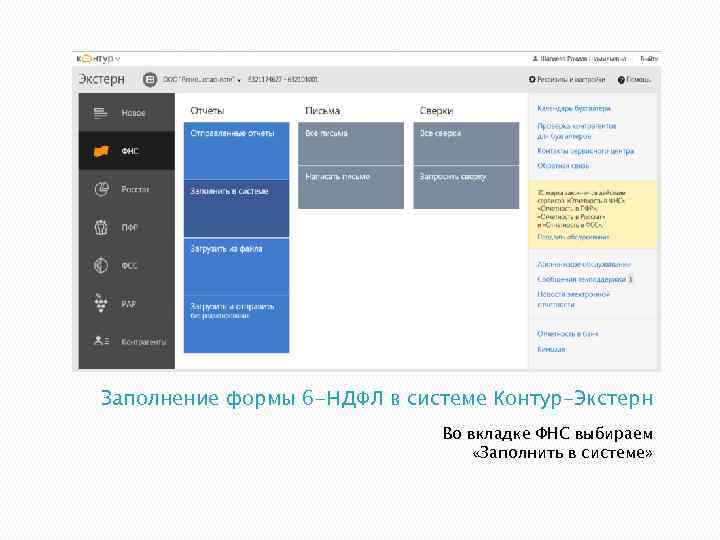
Task: Click the organization building icon near Экстерн
Action: 150,79
